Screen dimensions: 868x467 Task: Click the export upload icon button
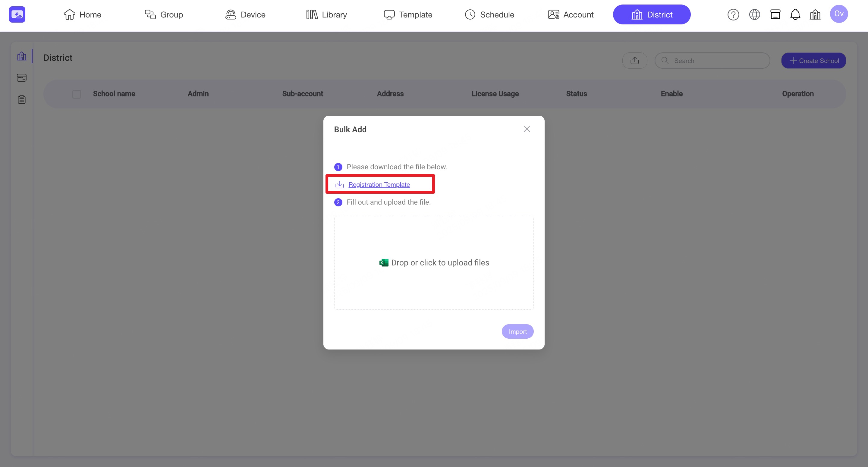tap(634, 61)
